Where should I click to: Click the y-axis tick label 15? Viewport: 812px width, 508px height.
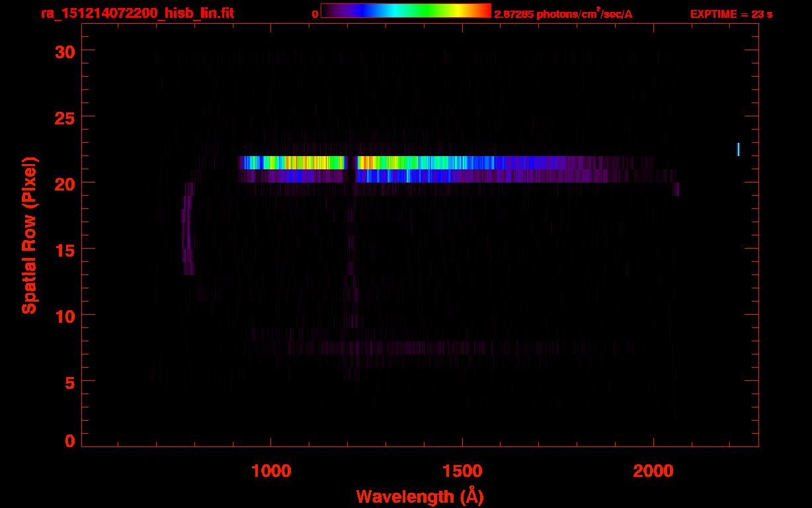click(64, 249)
